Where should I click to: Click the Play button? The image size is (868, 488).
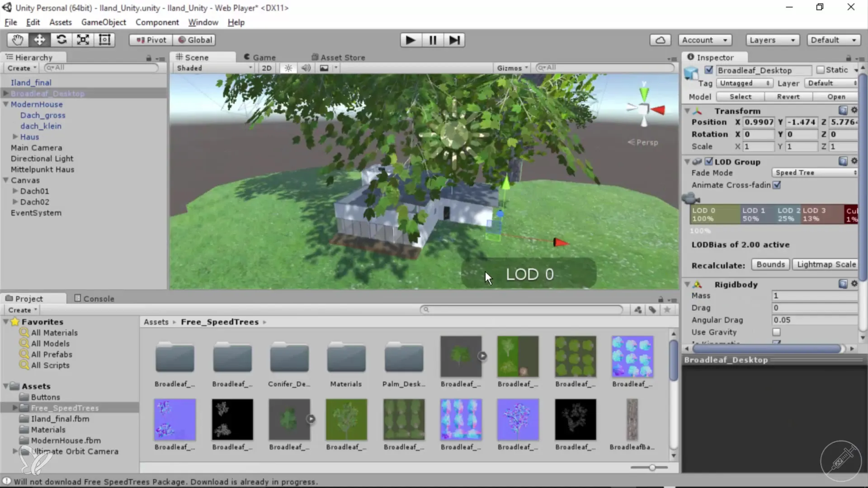[x=410, y=40]
